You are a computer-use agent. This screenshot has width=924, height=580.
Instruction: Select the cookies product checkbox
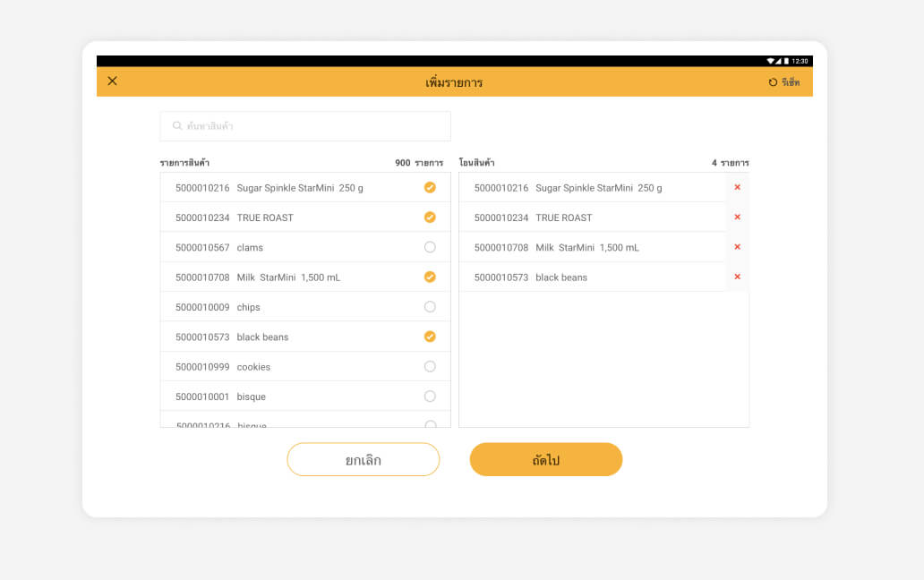pyautogui.click(x=430, y=367)
